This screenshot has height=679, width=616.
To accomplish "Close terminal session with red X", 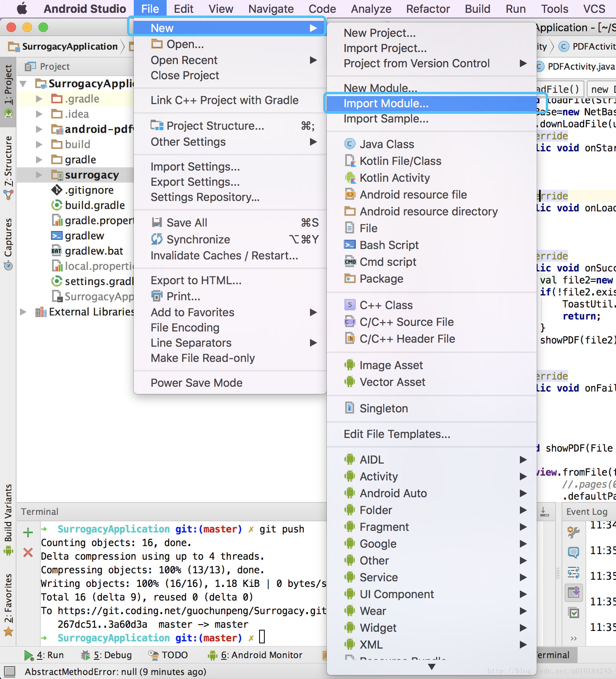I will [x=28, y=552].
